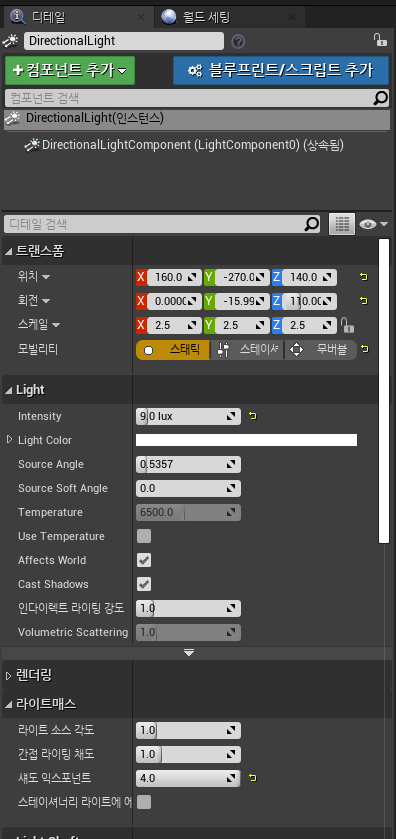Click the 섀도 익스포넌트 4.0 field

(188, 778)
